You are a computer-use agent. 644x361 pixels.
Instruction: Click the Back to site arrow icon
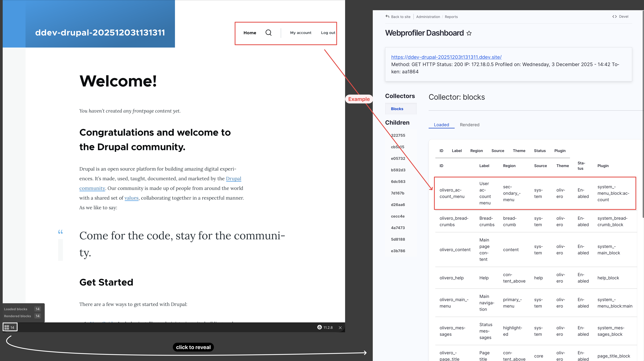tap(387, 17)
